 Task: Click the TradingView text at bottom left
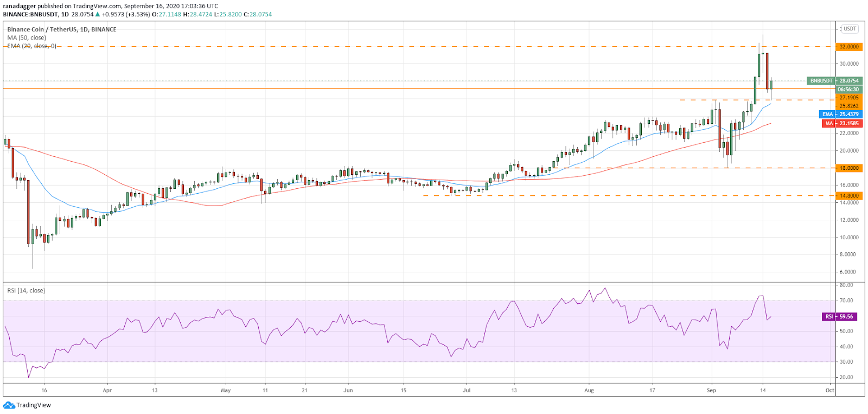click(x=34, y=405)
